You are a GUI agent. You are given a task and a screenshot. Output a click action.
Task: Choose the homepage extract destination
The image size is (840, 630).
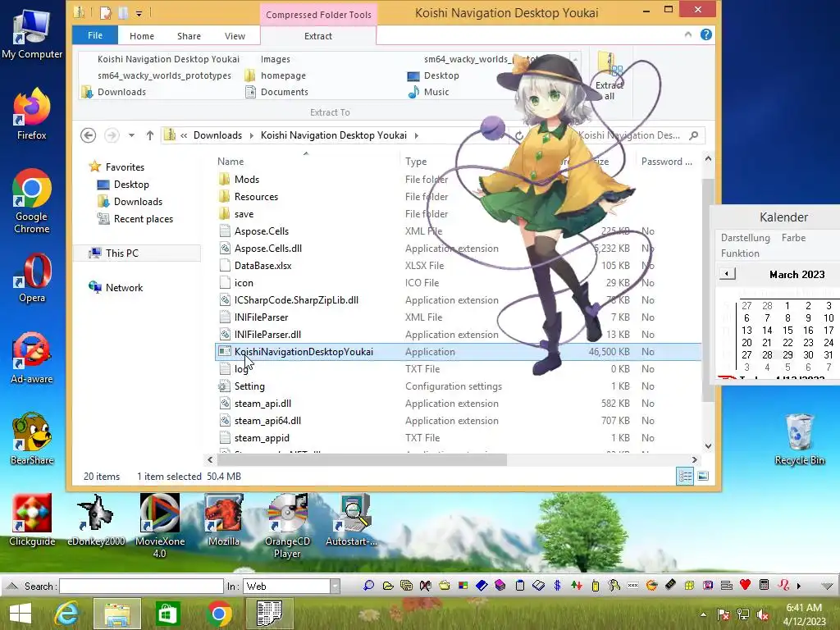point(283,75)
